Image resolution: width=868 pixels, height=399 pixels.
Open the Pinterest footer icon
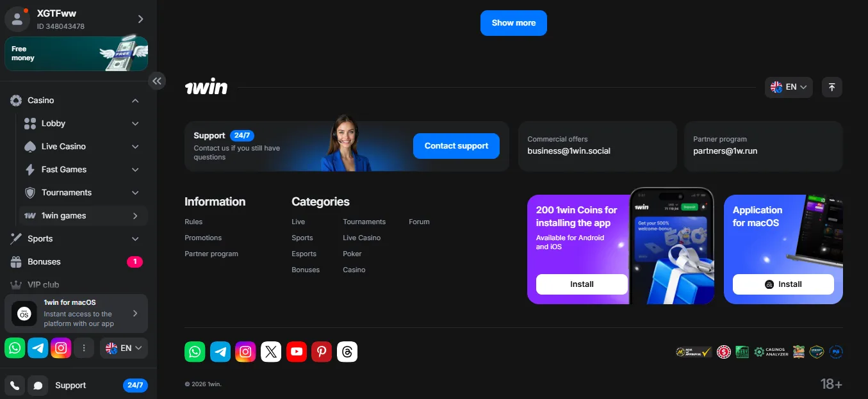click(x=322, y=352)
